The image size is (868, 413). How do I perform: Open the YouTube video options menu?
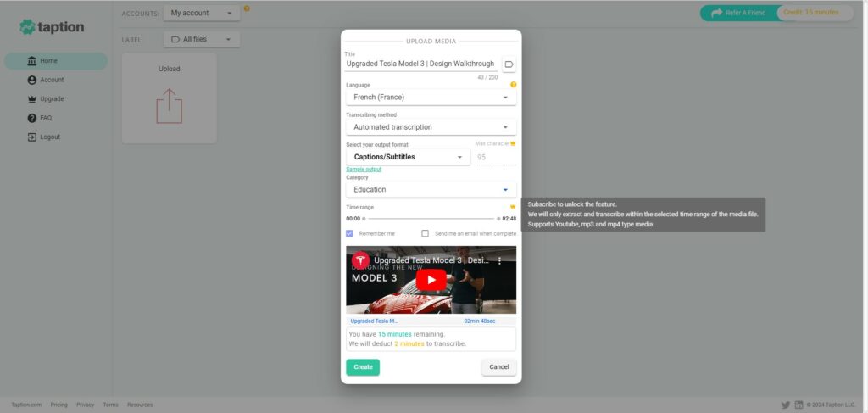pos(499,260)
